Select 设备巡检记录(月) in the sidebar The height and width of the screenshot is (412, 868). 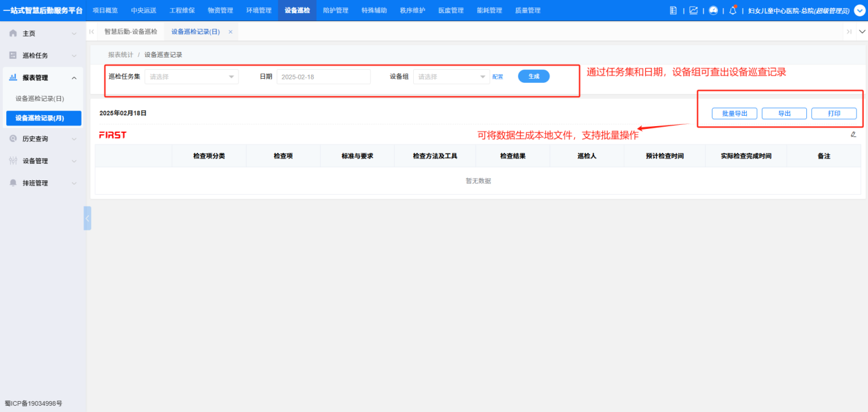[x=43, y=119]
